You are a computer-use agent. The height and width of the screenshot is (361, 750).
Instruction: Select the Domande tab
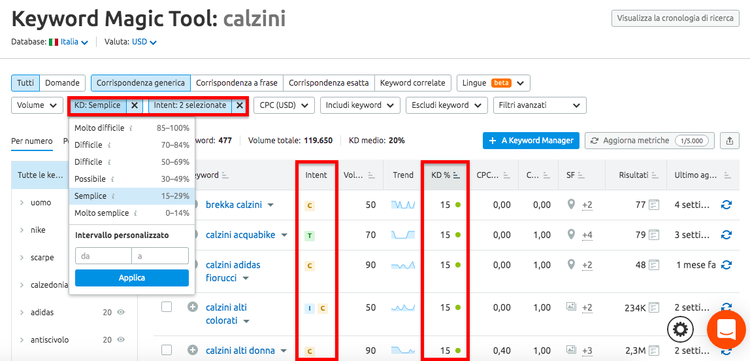(x=62, y=83)
